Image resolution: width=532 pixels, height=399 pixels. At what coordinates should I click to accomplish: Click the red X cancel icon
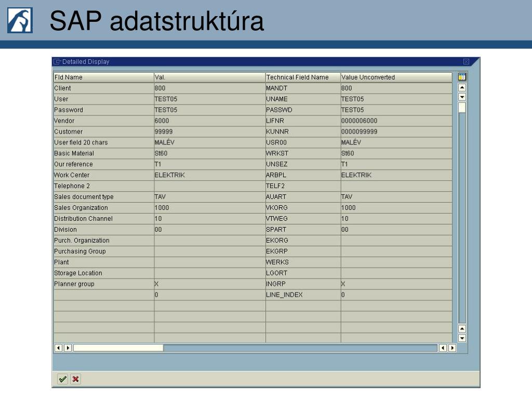[76, 379]
